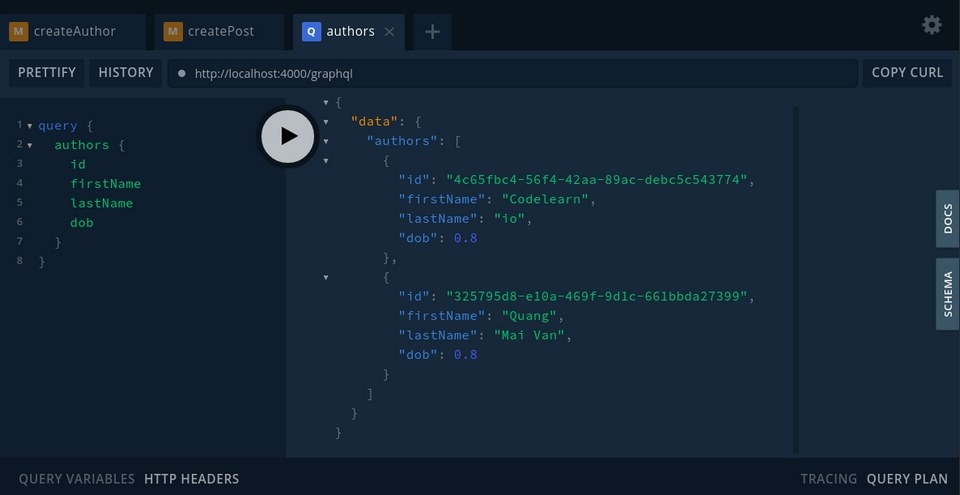Click the dob 0.8 value for Codelearn
The image size is (960, 495).
click(x=465, y=238)
